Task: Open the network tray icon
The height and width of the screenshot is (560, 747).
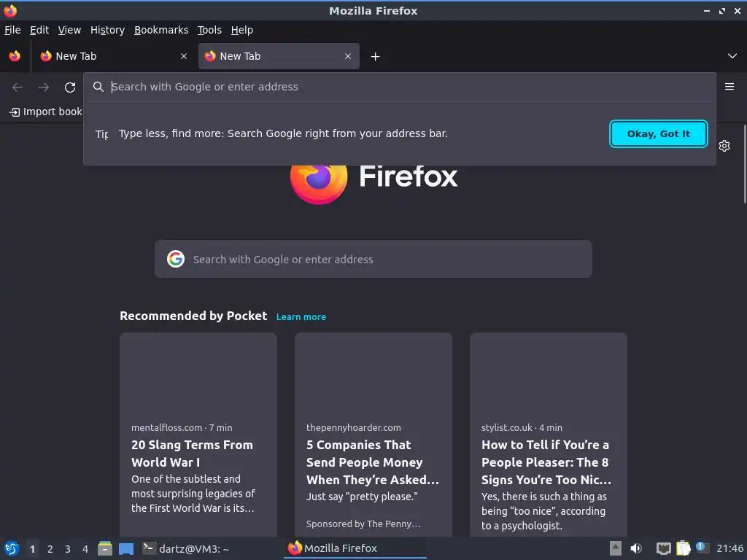Action: 663,548
